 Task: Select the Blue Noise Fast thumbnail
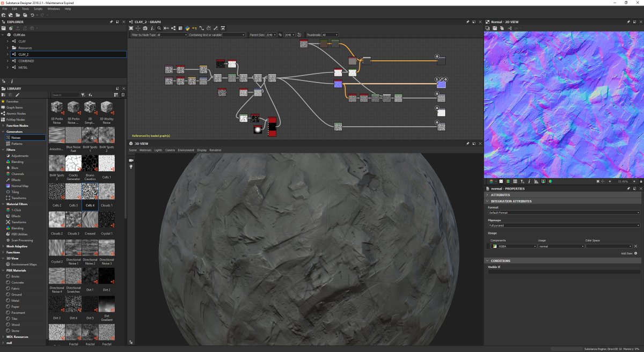[73, 135]
